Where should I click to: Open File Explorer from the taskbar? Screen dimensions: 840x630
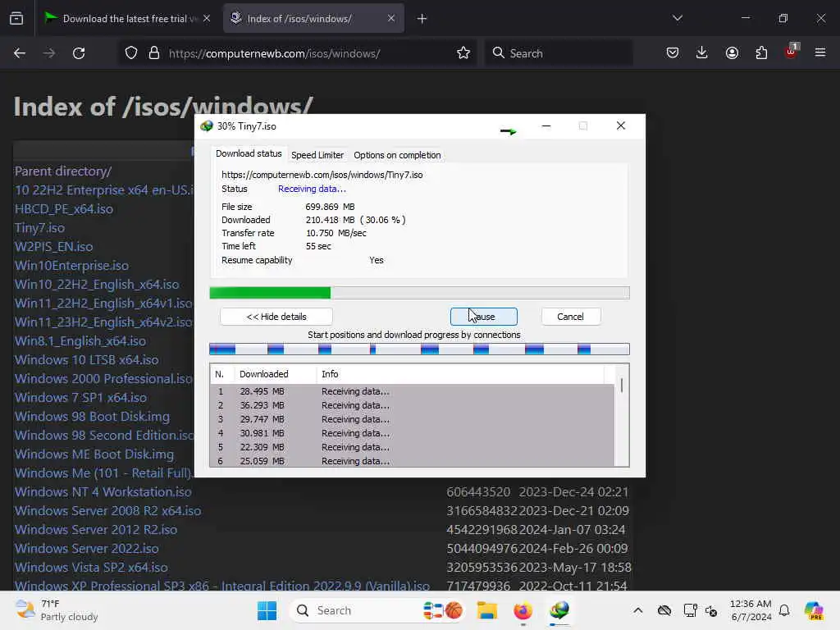487,610
